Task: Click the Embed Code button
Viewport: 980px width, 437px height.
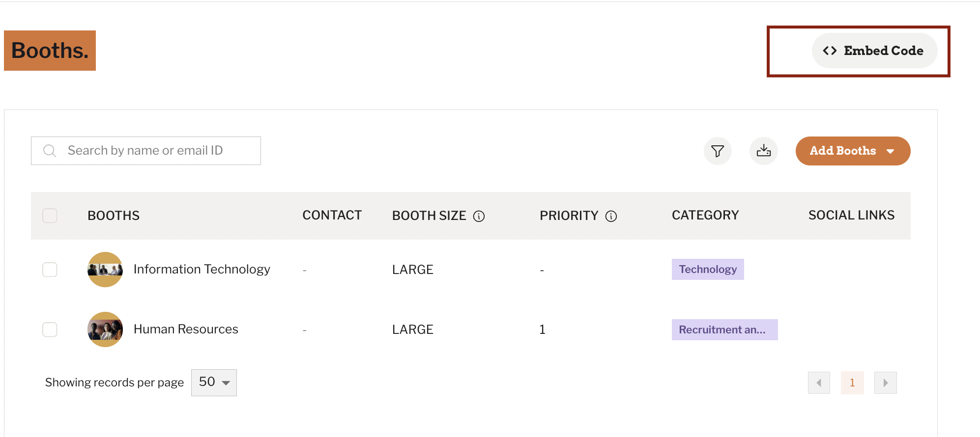Action: click(874, 51)
